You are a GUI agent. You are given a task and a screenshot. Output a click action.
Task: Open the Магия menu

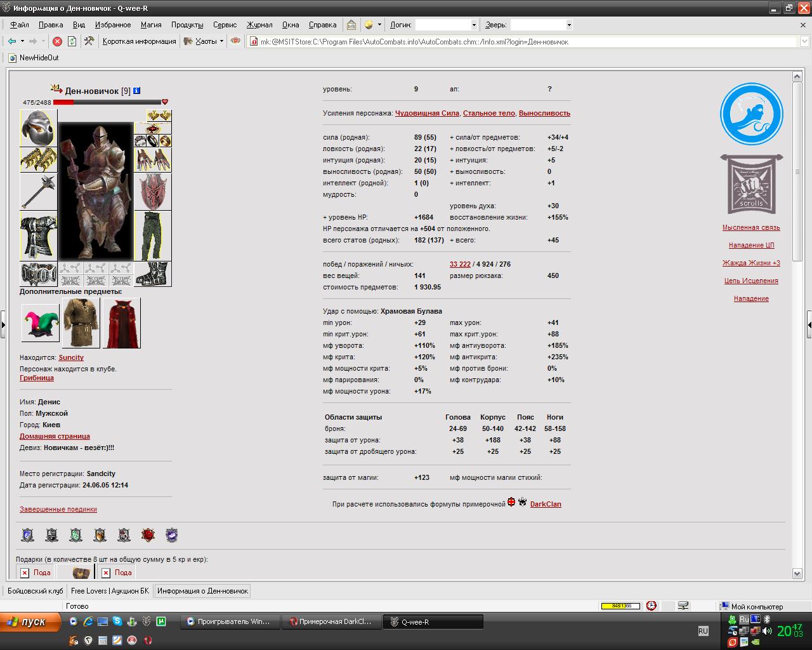click(151, 25)
